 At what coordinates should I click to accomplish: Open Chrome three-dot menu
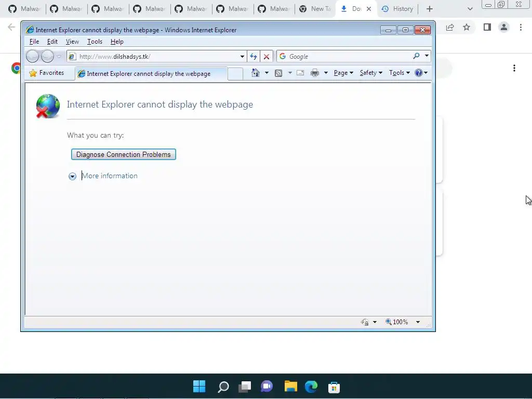point(521,27)
